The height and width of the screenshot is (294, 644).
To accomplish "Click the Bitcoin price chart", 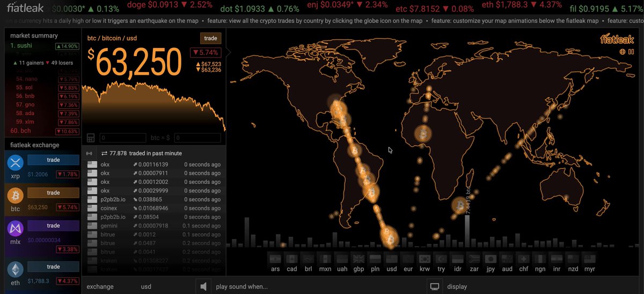I will (153, 106).
